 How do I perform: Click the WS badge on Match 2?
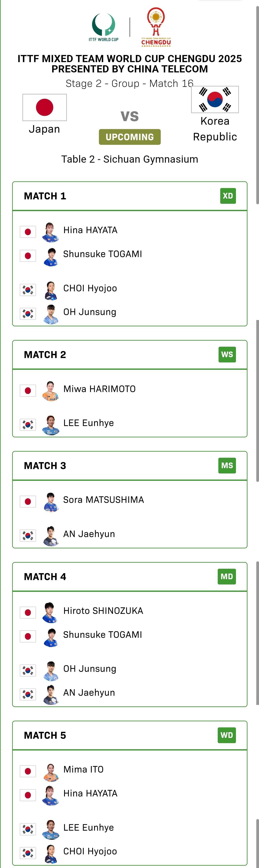pyautogui.click(x=227, y=354)
